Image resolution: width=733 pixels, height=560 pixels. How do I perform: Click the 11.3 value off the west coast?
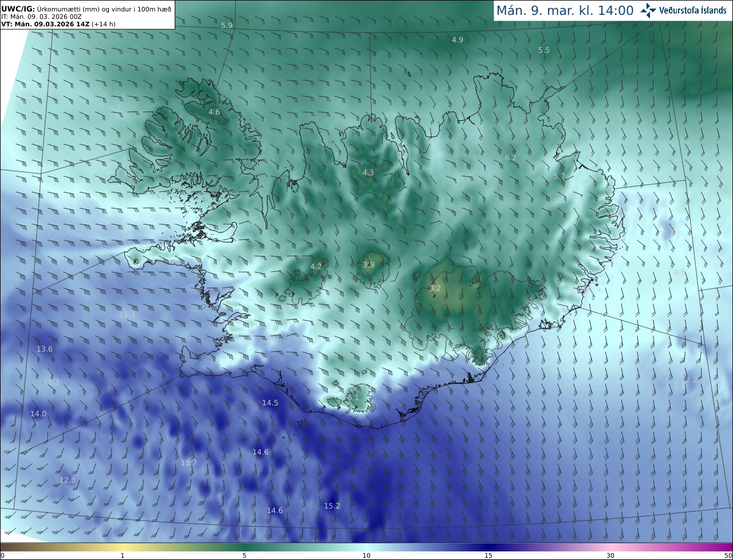click(x=127, y=314)
